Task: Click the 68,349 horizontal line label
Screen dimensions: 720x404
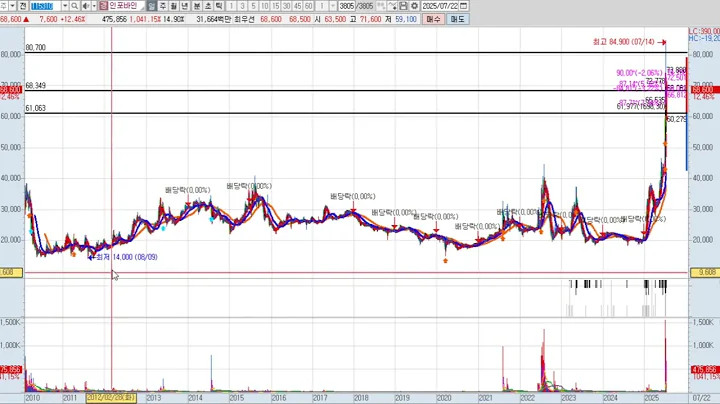Action: tap(36, 85)
